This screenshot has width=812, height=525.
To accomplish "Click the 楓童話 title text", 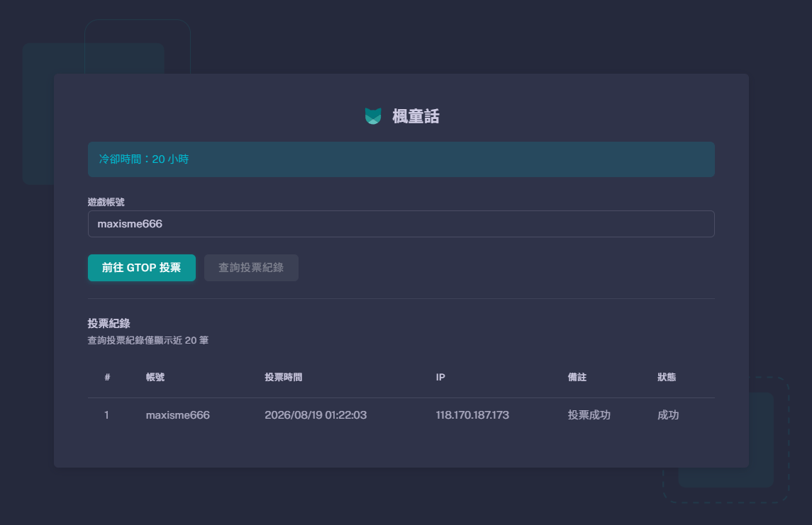I will [416, 116].
